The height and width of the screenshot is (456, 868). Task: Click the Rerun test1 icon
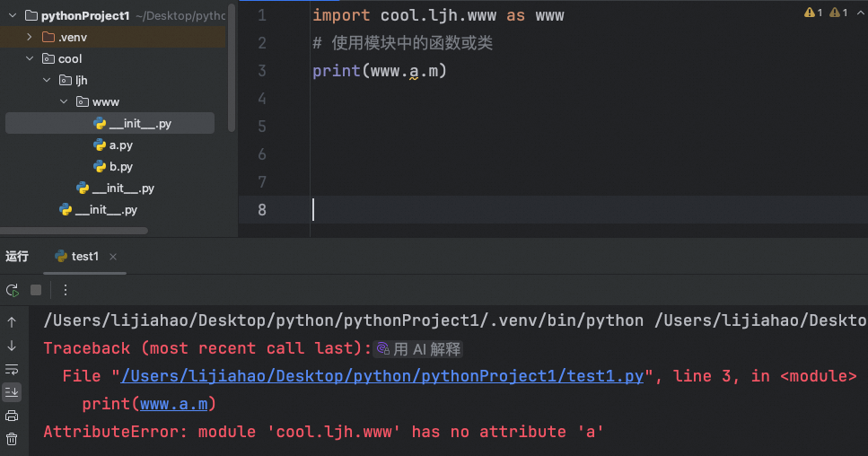(x=13, y=291)
